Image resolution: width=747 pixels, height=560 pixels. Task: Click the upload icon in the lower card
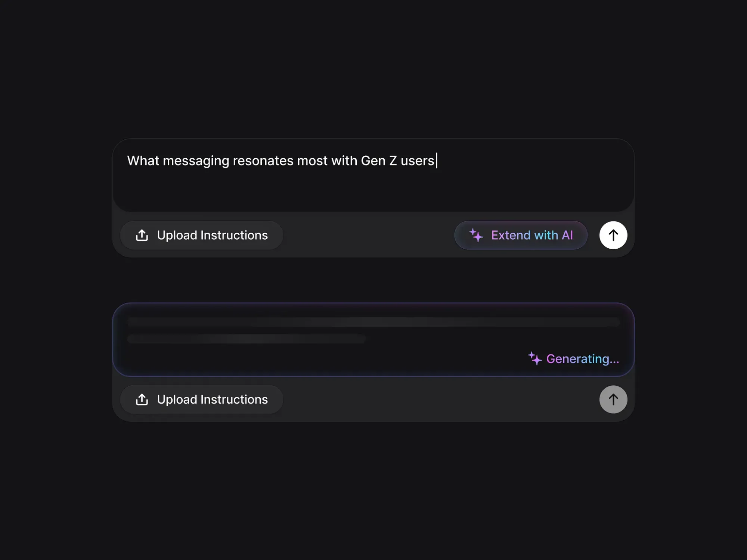coord(142,399)
